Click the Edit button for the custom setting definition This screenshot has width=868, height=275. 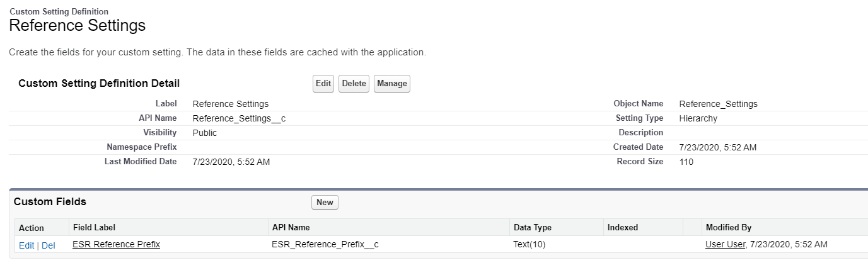[x=323, y=84]
